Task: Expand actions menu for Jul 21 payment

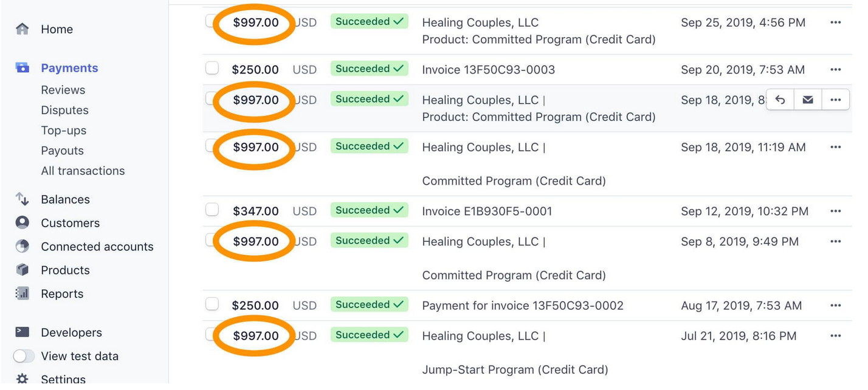Action: (x=836, y=336)
